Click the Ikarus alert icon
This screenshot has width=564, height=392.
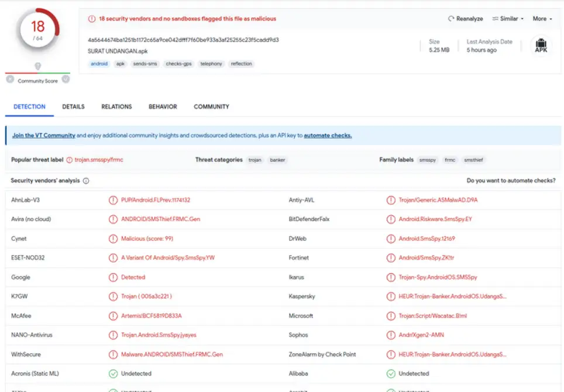(x=391, y=277)
